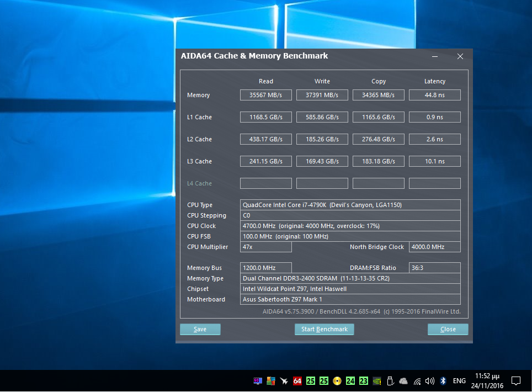The image size is (532, 392).
Task: Click the AIDA64 v5.75.3900 version text
Action: [x=361, y=311]
